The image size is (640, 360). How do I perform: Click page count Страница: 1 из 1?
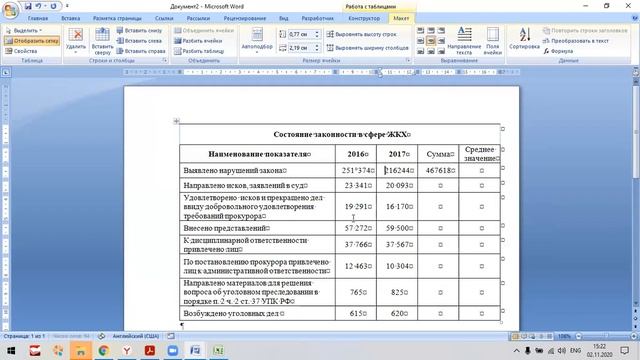(x=24, y=336)
